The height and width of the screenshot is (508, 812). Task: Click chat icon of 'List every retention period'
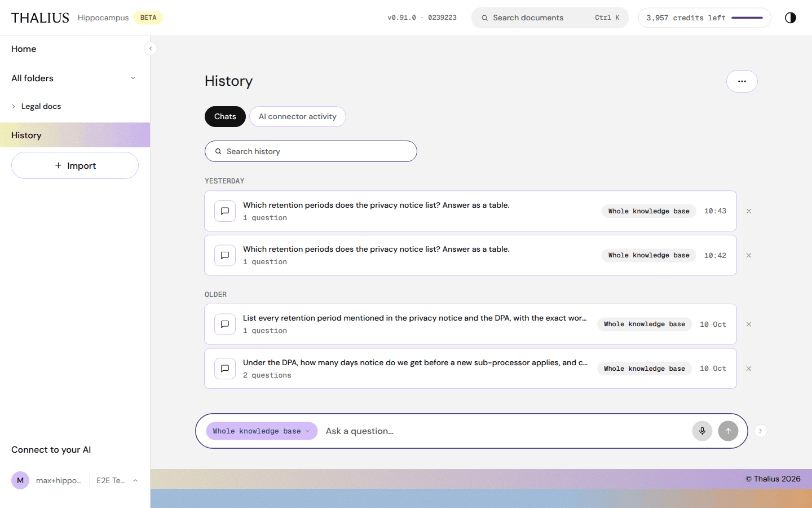pos(225,324)
